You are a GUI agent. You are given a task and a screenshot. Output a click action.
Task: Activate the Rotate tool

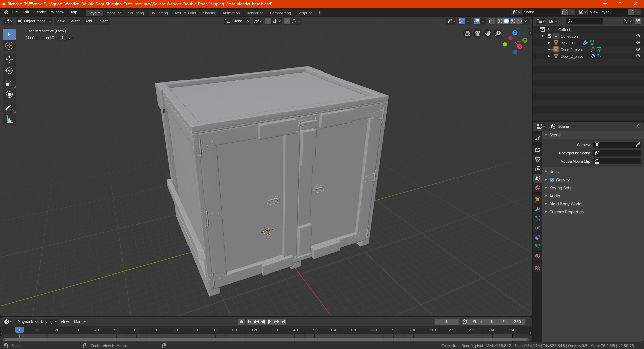tap(9, 71)
